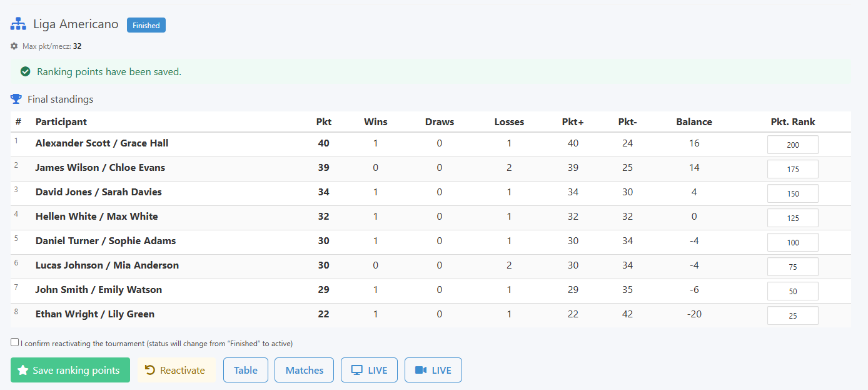
Task: Select participant James Wilson / Chloe Evans
Action: [x=100, y=168]
